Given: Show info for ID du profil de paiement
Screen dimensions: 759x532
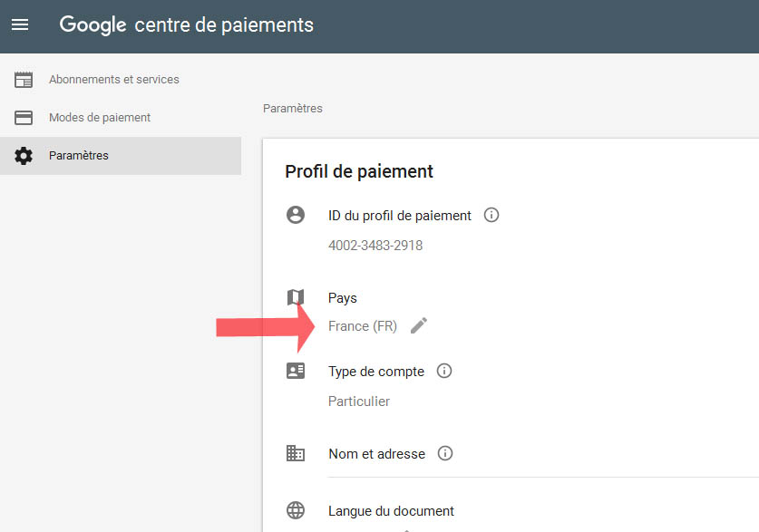Looking at the screenshot, I should (x=491, y=216).
